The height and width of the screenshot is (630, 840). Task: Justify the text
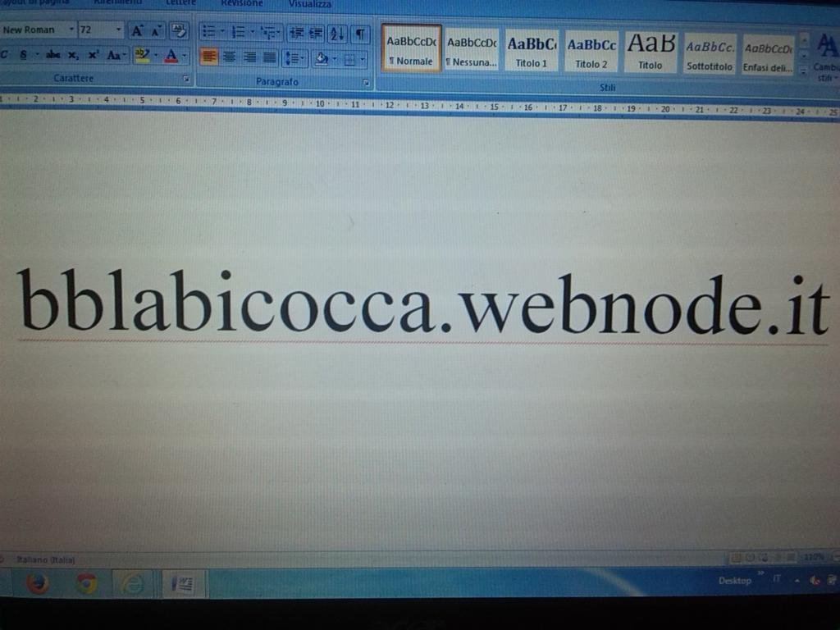pyautogui.click(x=270, y=57)
